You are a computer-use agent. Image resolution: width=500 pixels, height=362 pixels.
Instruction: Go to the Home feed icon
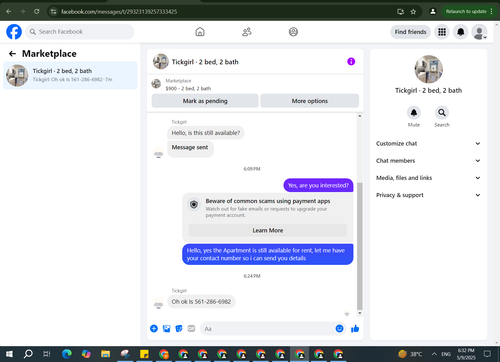click(200, 32)
